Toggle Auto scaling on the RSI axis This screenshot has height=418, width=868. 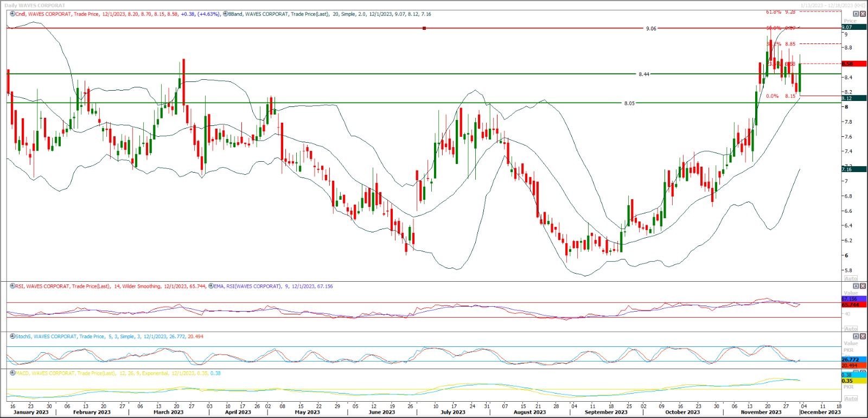(851, 328)
